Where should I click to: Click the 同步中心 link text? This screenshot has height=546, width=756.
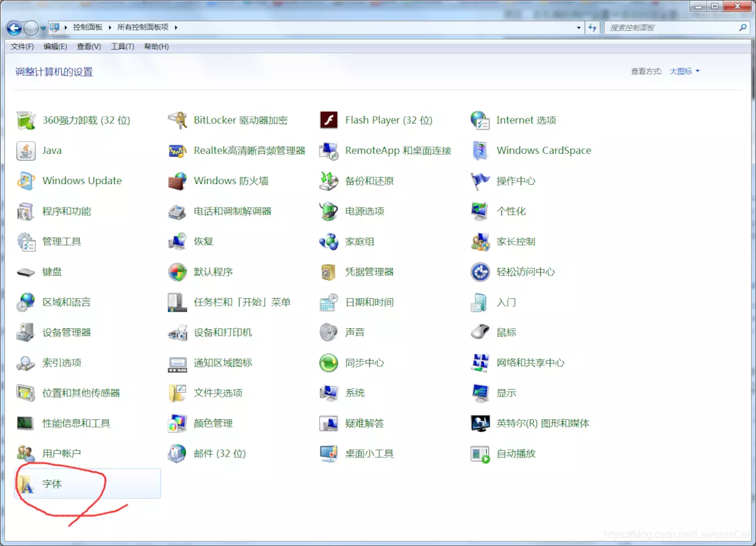[365, 363]
